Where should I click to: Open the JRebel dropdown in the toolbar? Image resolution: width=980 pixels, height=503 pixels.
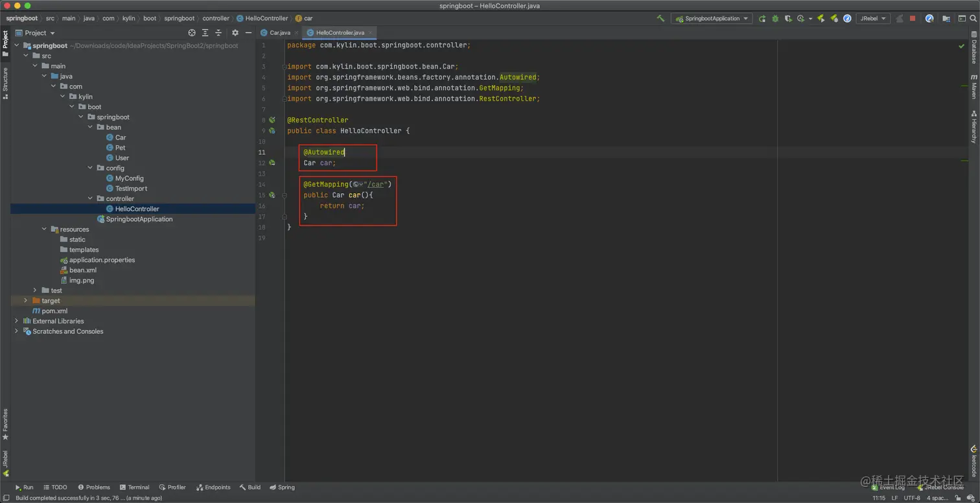tap(872, 19)
